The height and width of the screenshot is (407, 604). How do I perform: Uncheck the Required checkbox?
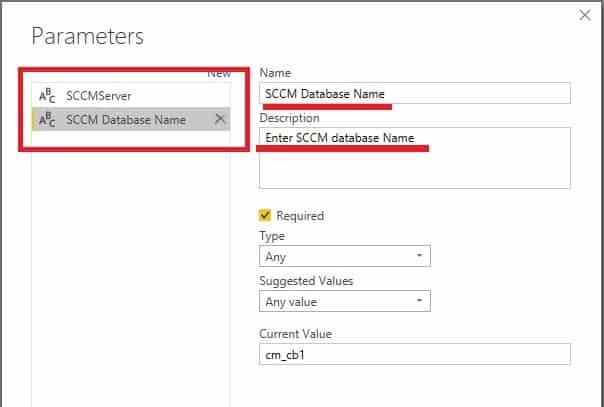click(x=265, y=216)
